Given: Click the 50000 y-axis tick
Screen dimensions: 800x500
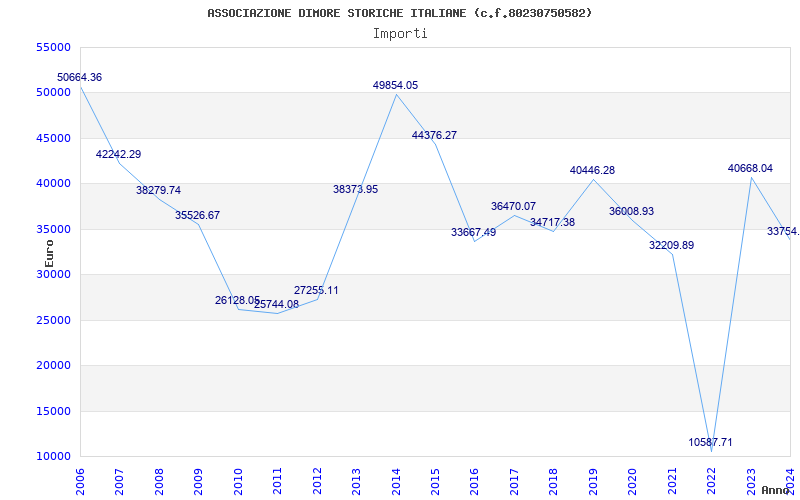Looking at the screenshot, I should (53, 93).
